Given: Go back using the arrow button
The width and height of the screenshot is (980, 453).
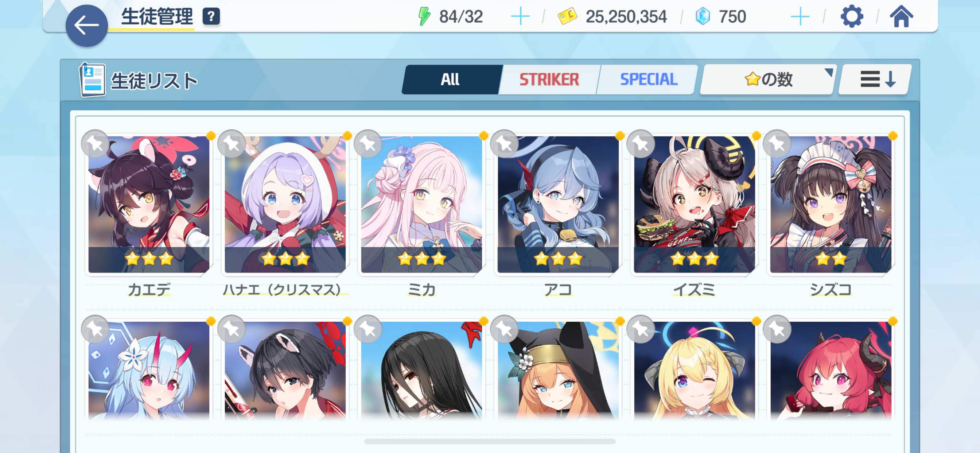Looking at the screenshot, I should point(87,26).
